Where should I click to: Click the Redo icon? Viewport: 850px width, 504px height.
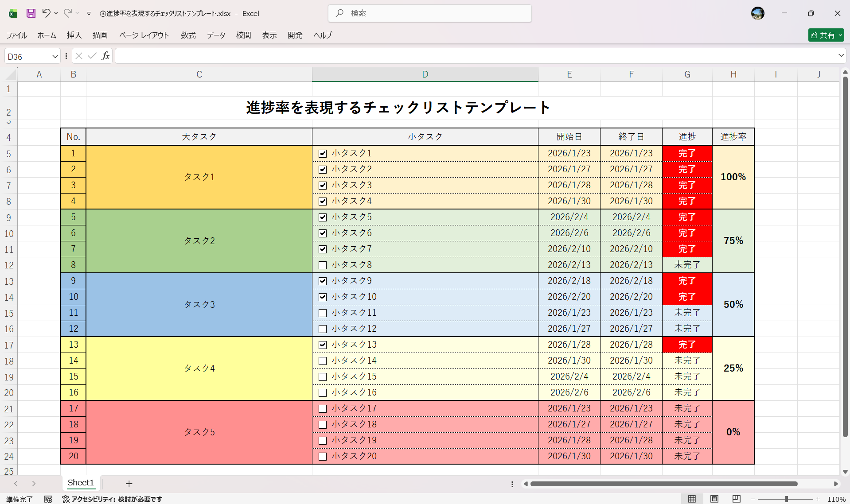[x=67, y=13]
